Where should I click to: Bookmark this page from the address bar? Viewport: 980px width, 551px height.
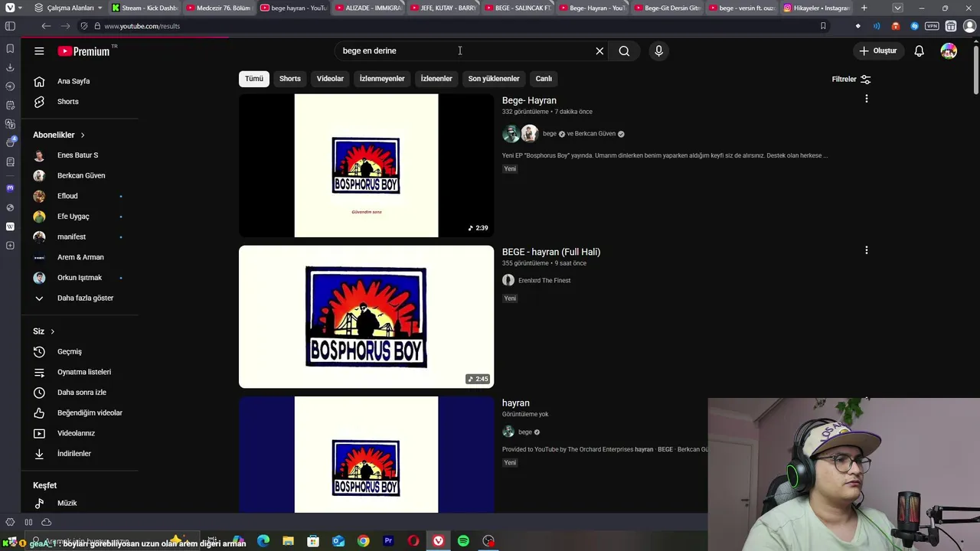click(823, 26)
